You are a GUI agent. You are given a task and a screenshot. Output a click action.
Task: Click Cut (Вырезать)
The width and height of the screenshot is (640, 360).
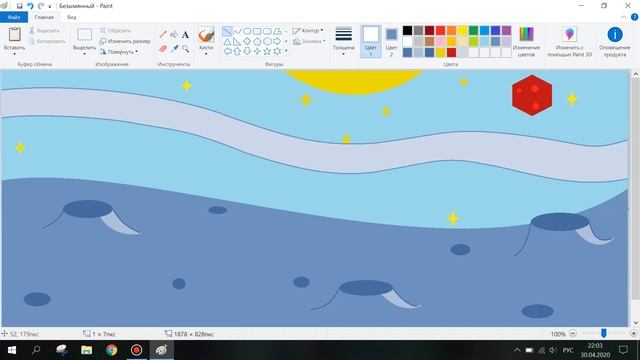(44, 31)
